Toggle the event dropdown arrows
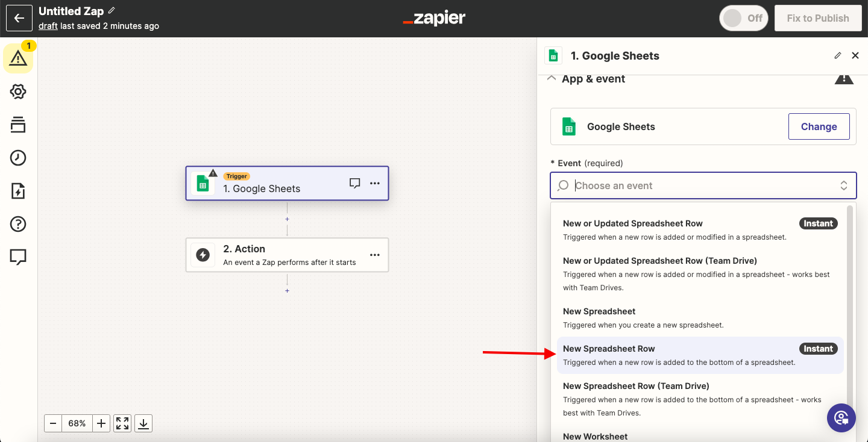 [x=844, y=185]
